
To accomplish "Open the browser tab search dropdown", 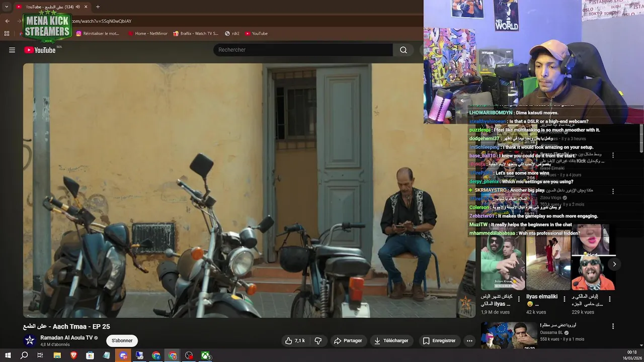I will pyautogui.click(x=7, y=7).
